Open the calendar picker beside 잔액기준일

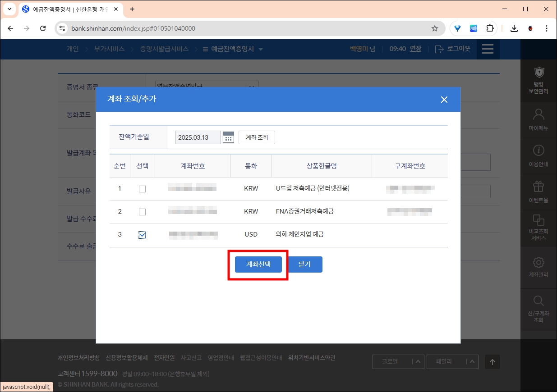pos(228,137)
